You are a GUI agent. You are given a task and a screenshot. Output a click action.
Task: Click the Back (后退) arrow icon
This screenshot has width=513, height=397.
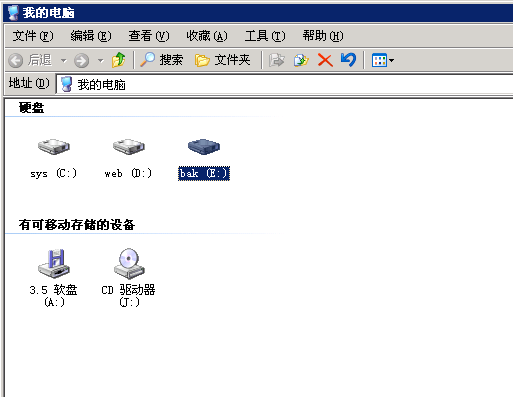point(15,61)
